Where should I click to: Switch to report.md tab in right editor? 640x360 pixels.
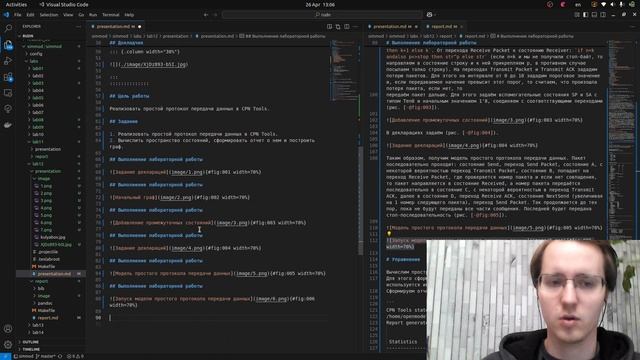pyautogui.click(x=444, y=27)
